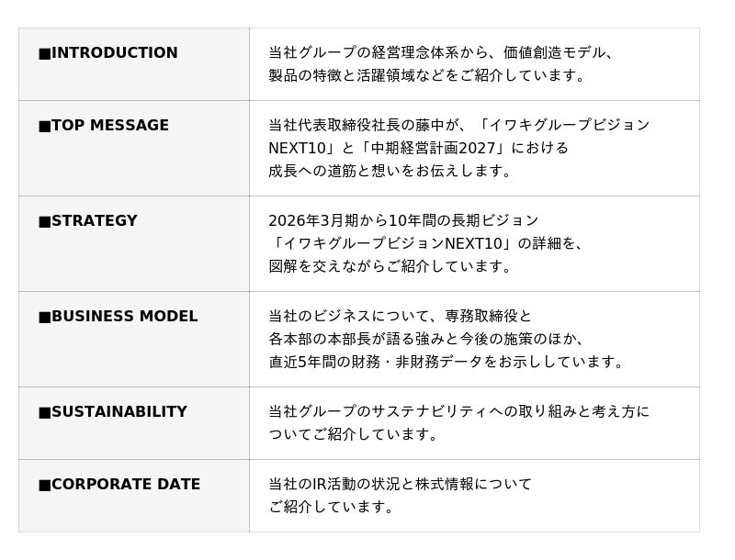Click the line starting 当社グループの経営理念体系から
This screenshot has width=735, height=560.
point(441,53)
